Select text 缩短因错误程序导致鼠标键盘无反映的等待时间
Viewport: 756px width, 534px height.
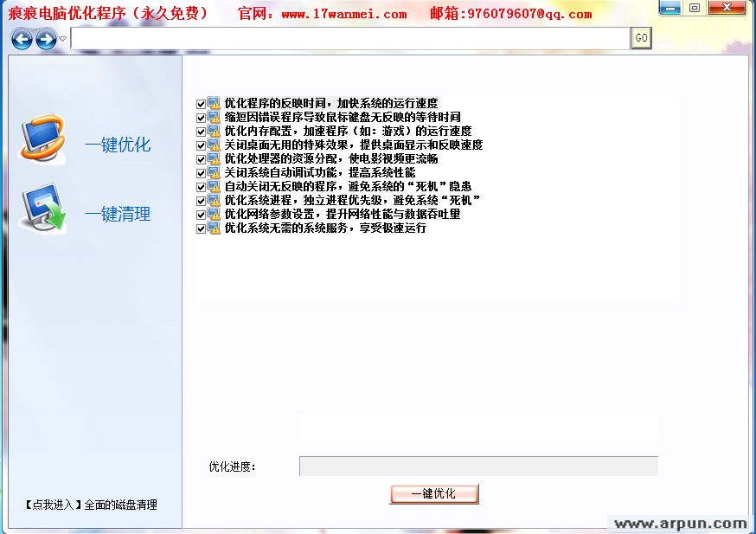coord(343,117)
